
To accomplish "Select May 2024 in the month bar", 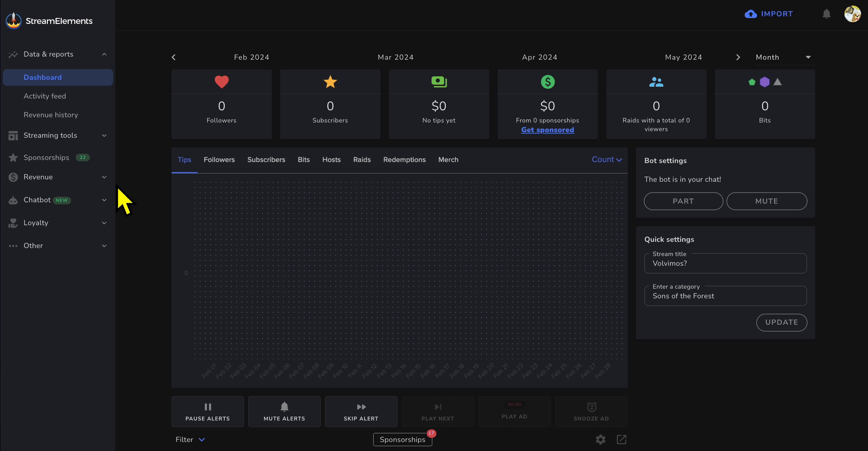I will click(683, 57).
